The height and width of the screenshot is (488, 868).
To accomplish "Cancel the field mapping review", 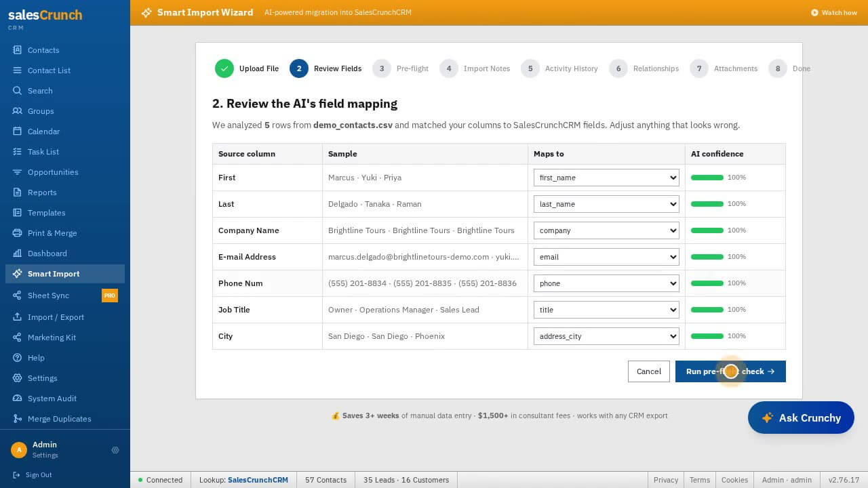I will [x=649, y=371].
